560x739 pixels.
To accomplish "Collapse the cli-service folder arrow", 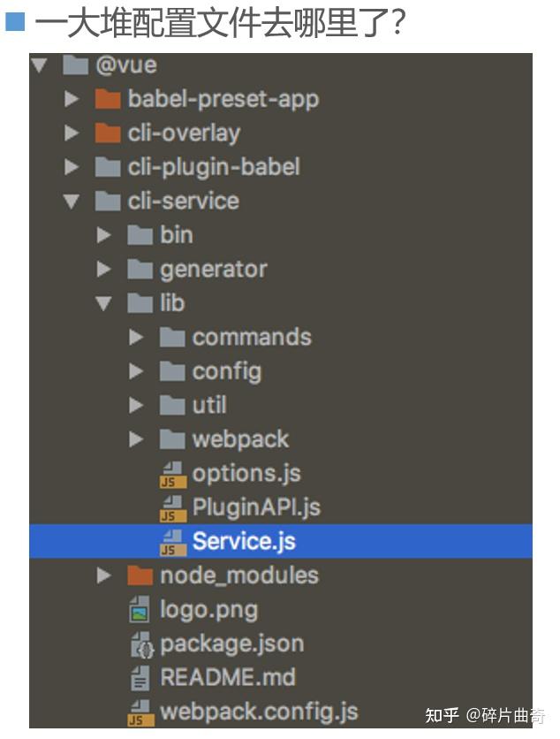I will coord(72,202).
